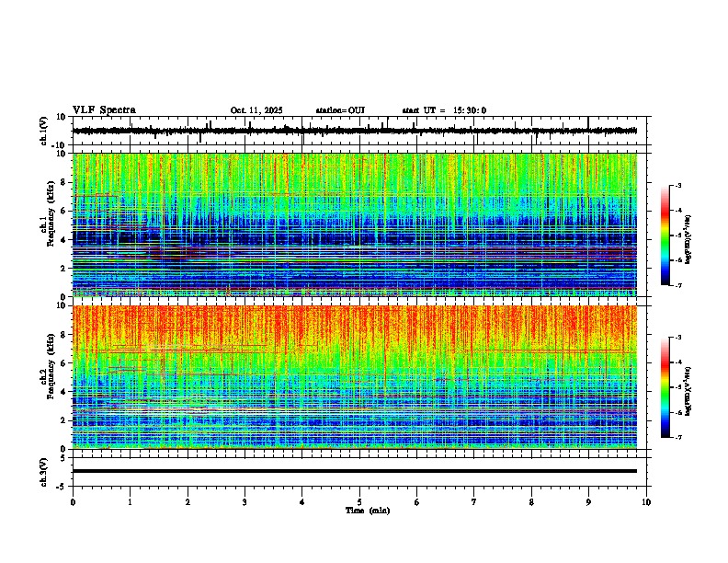
Task: Click the ch.1(V) waveform axis label
Action: [x=44, y=131]
